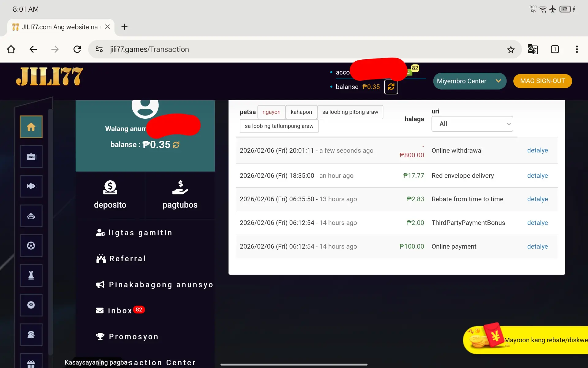Open Promosyon menu item
Image resolution: width=588 pixels, height=368 pixels.
127,337
